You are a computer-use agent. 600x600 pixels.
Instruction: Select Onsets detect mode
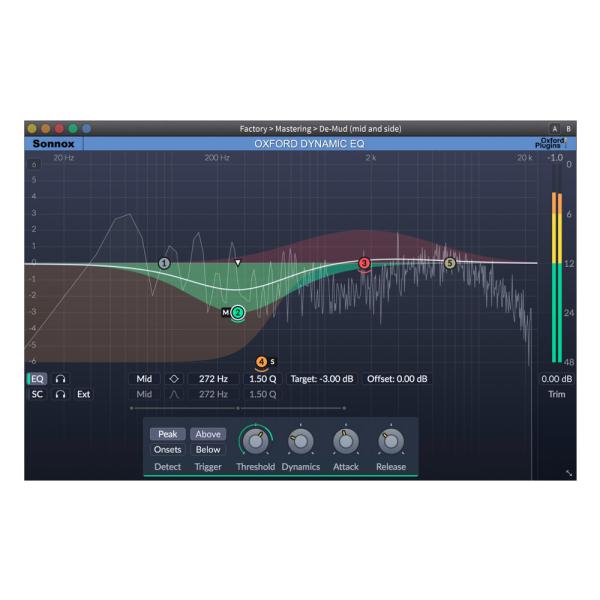tap(166, 450)
